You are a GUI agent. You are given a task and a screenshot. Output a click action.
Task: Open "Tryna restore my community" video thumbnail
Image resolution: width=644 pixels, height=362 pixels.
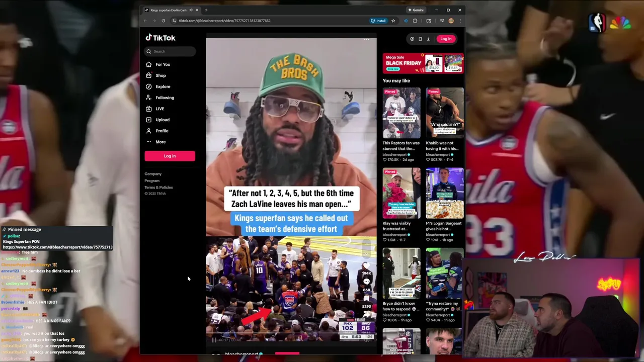pos(445,273)
